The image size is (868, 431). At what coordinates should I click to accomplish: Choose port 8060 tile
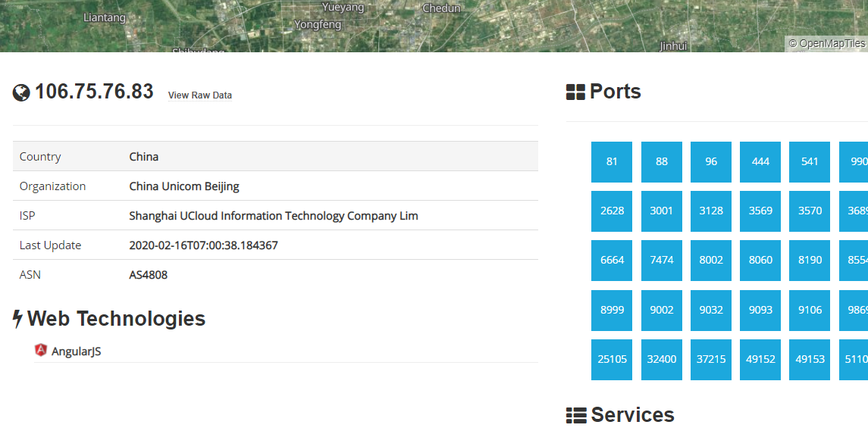760,260
